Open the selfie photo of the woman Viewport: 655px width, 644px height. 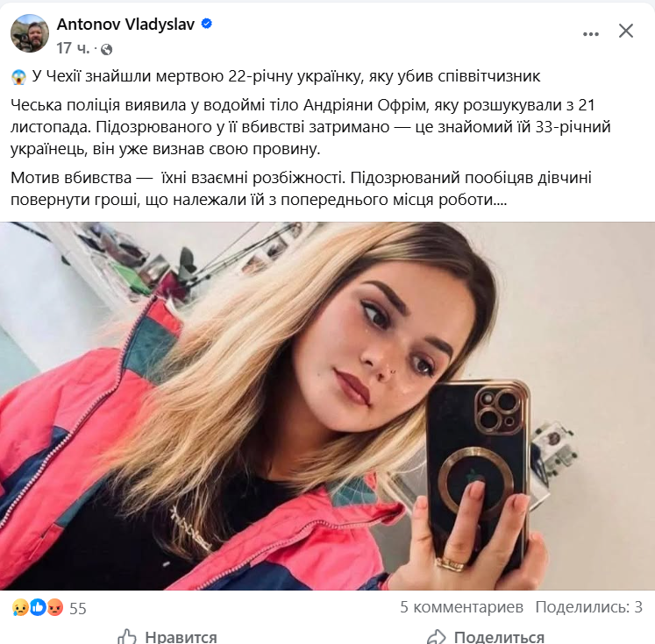328,406
